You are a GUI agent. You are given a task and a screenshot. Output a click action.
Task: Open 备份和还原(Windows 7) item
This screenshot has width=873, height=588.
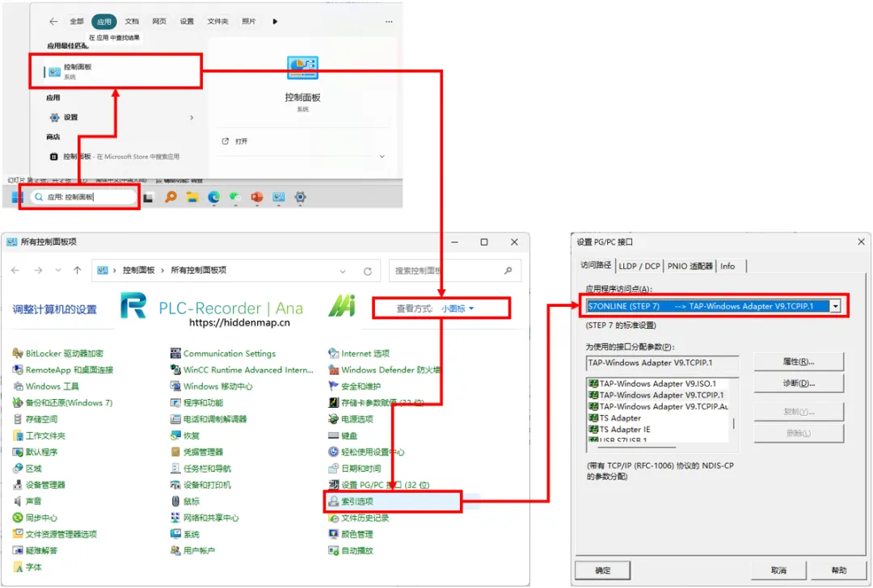62,403
